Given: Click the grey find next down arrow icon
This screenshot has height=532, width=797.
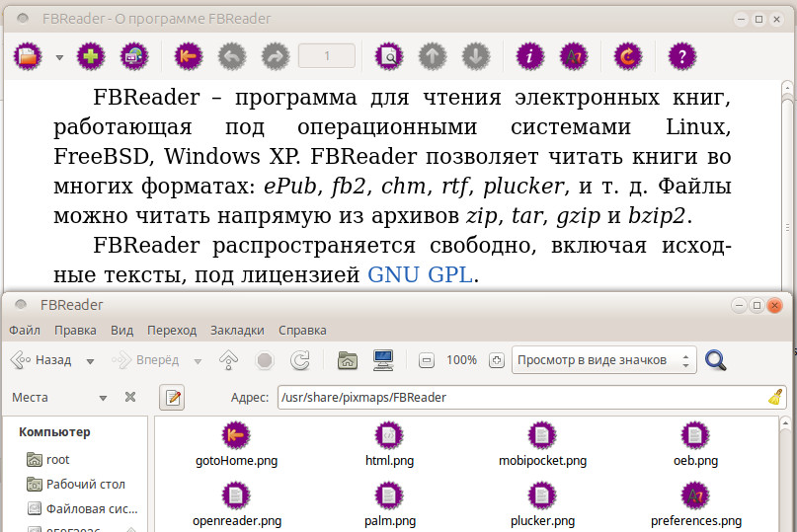Looking at the screenshot, I should point(476,56).
